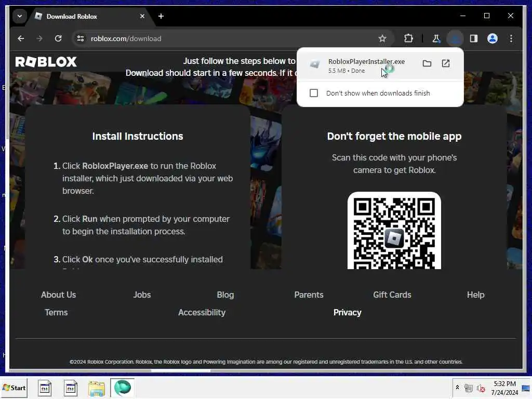532x399 pixels.
Task: Maximize the browser window
Action: 486,16
